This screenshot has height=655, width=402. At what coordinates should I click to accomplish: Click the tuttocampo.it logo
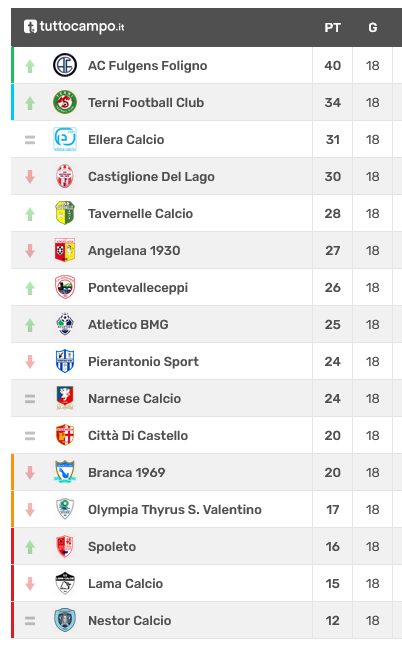(74, 27)
